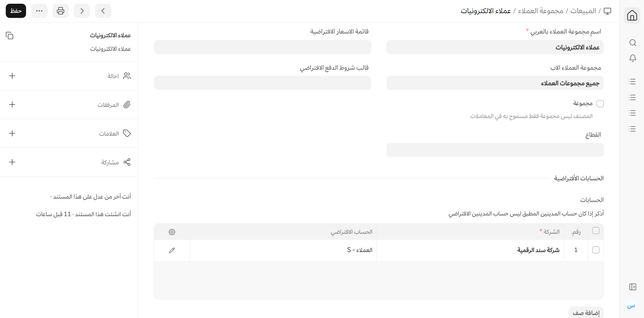Viewport: 644px width, 318px height.
Task: Edit row 1 using the pencil icon
Action: (x=172, y=250)
